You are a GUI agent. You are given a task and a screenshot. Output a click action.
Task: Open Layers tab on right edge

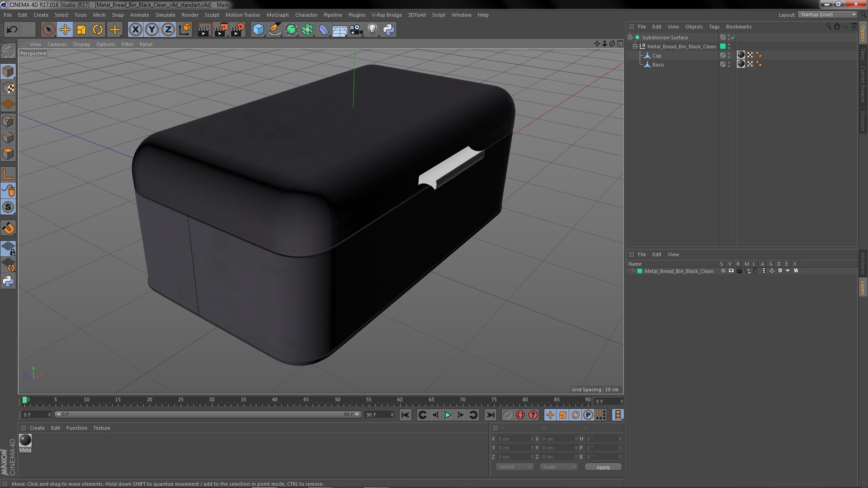pyautogui.click(x=863, y=287)
